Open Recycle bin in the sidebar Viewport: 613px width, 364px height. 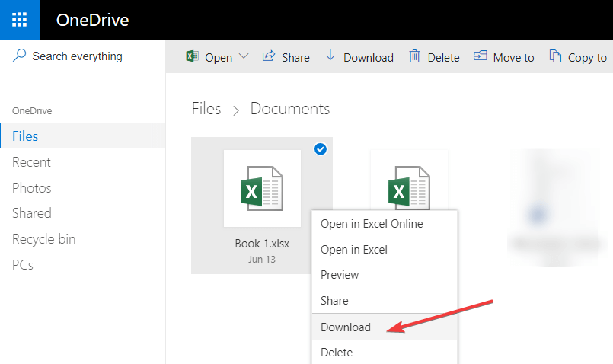(x=44, y=239)
